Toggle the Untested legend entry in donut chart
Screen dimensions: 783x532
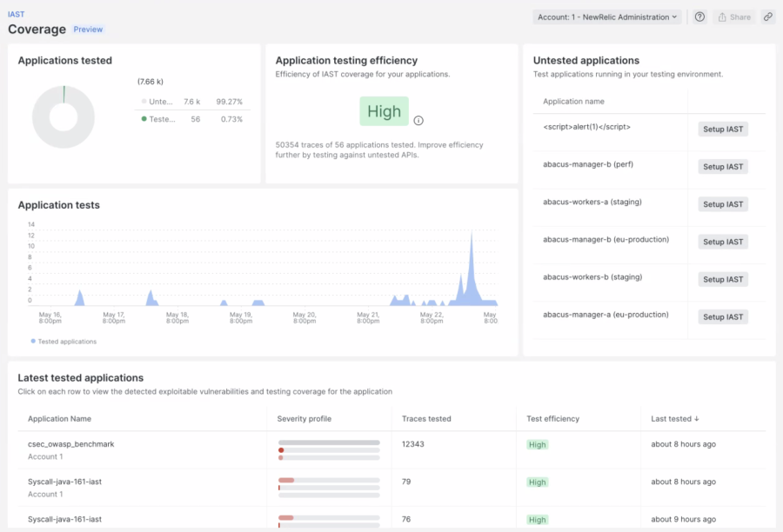[x=160, y=102]
